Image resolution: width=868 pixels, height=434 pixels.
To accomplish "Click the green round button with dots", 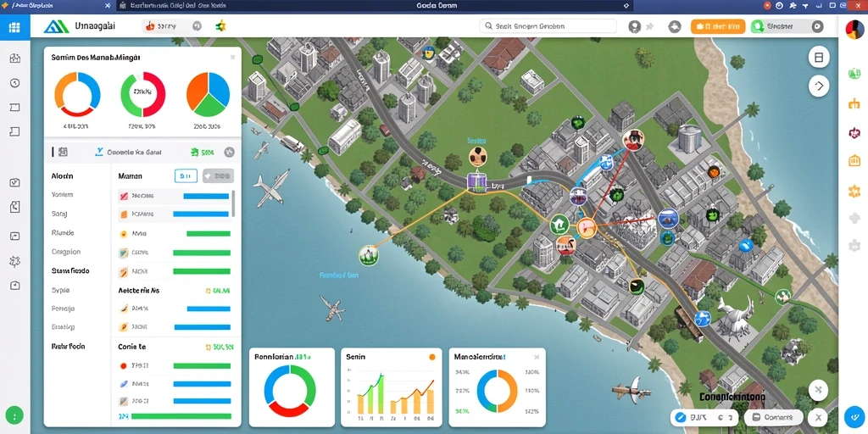I will coord(14,415).
